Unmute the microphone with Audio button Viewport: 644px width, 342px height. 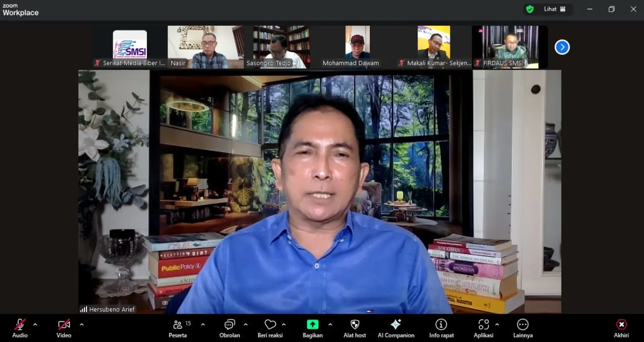[x=20, y=328]
